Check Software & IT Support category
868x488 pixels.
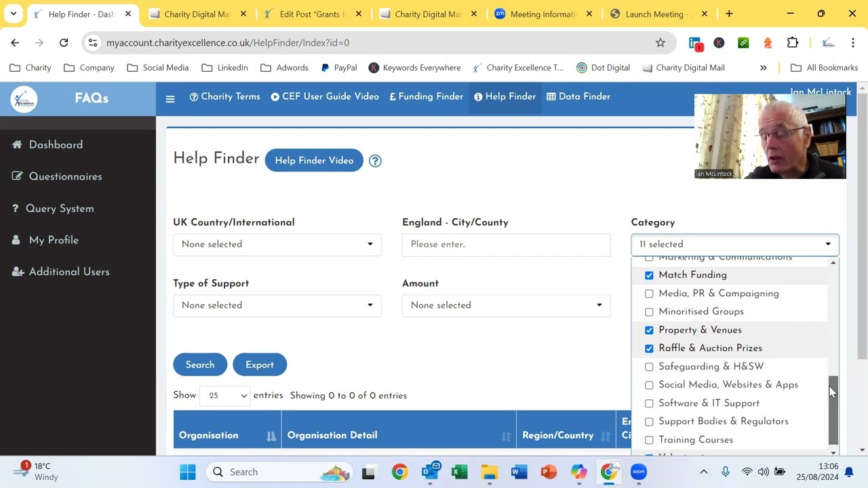[x=649, y=403]
